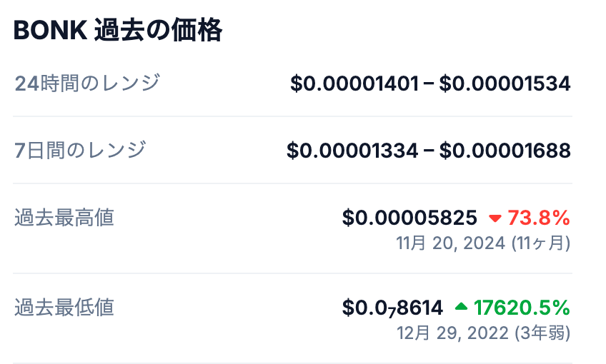Viewport: 606px width, 364px height.
Task: Click the (11ヶ月) elapsed time text
Action: tap(540, 243)
